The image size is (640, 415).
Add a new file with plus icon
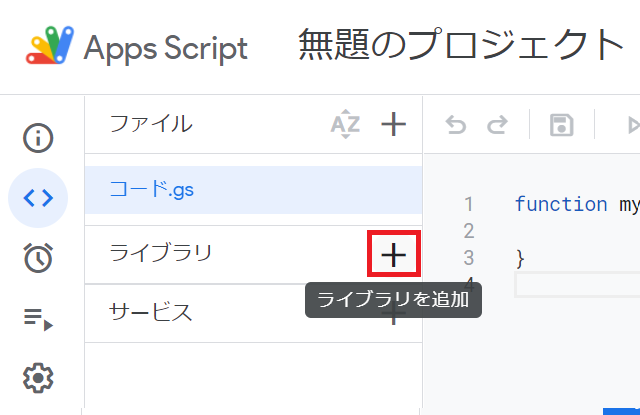click(393, 124)
